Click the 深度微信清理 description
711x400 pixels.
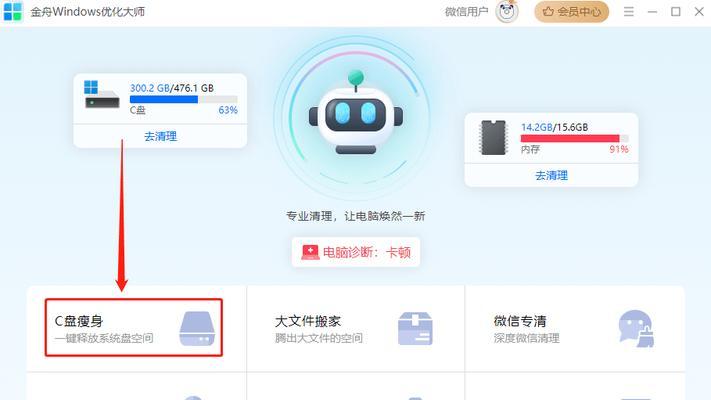(x=526, y=338)
